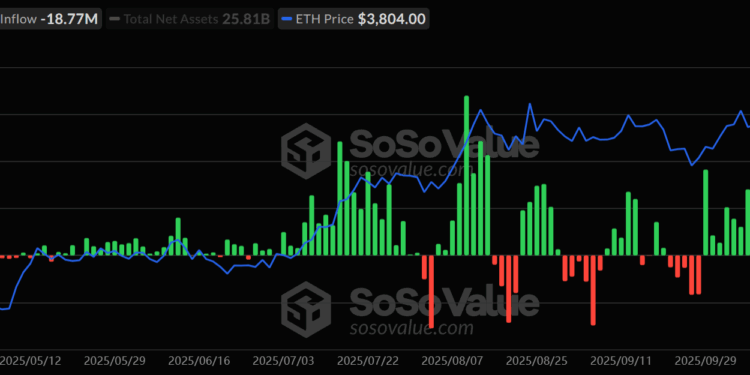Viewport: 750px width, 375px height.
Task: Click the ETH price value $3,804.00
Action: 392,19
